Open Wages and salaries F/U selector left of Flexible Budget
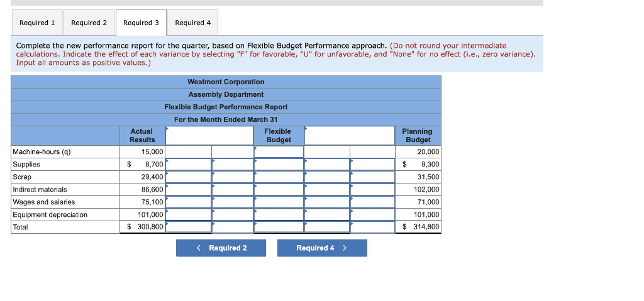Screen dimensions: 644x301 233,202
